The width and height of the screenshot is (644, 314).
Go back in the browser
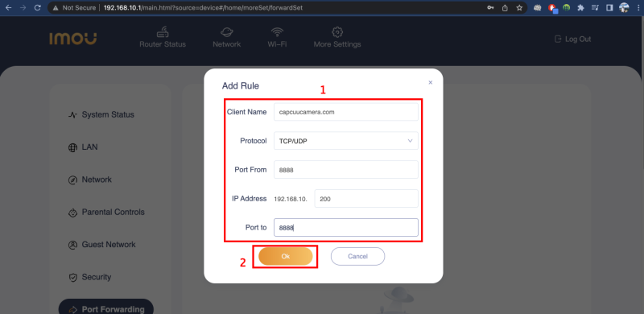click(x=8, y=7)
